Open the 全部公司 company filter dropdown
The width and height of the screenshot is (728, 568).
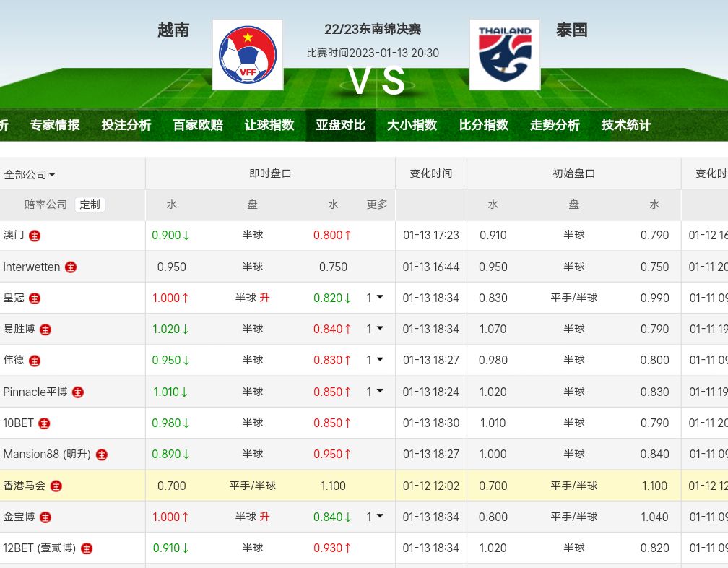[30, 174]
